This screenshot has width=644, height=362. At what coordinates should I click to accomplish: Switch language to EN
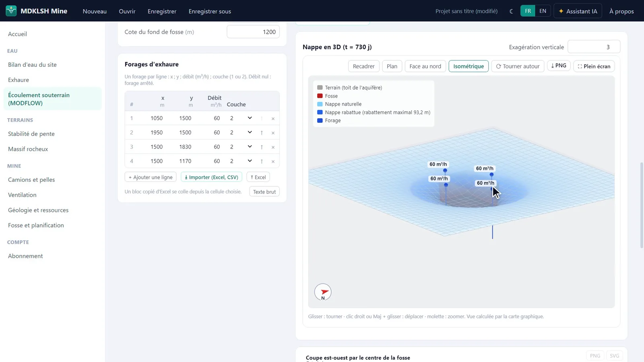(x=543, y=11)
